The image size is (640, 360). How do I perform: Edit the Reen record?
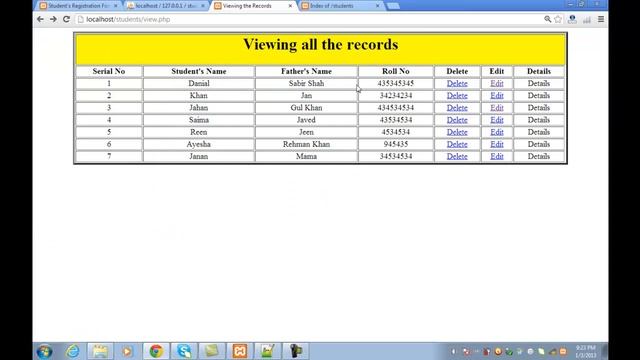[497, 132]
